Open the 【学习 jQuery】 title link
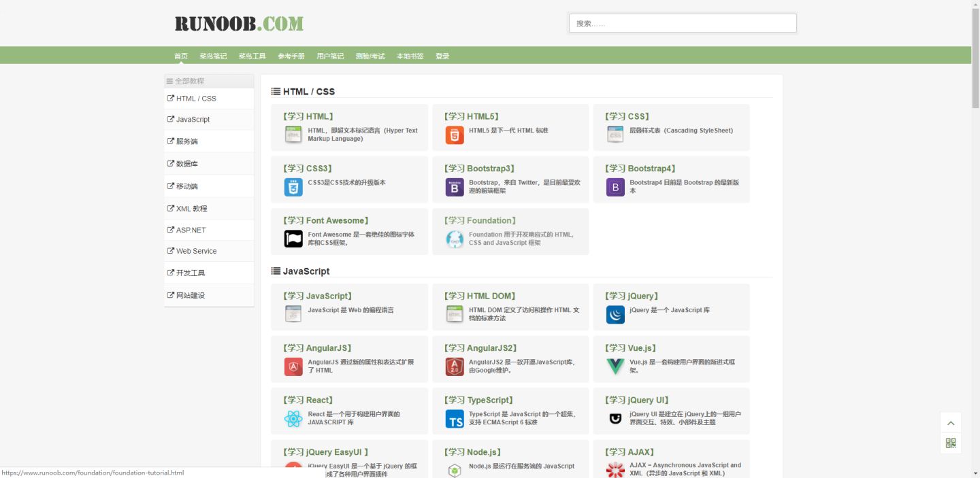This screenshot has height=478, width=980. pyautogui.click(x=633, y=296)
